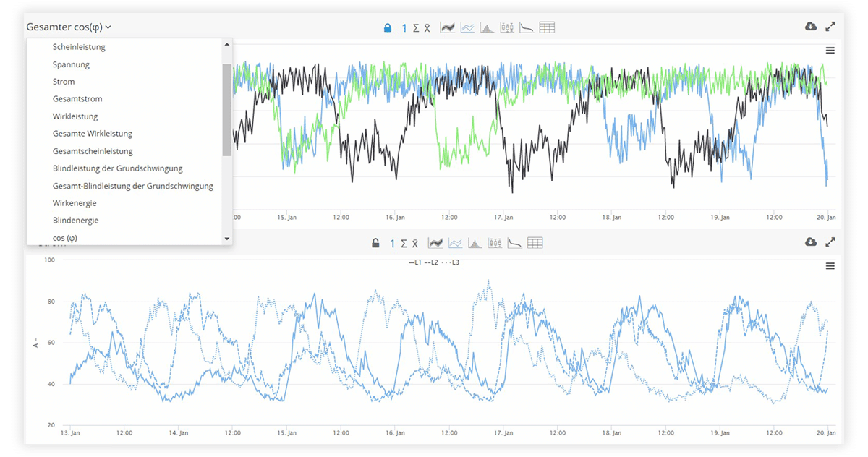Open the top chart hamburger menu
Screen dimensions: 868x457
pyautogui.click(x=830, y=51)
